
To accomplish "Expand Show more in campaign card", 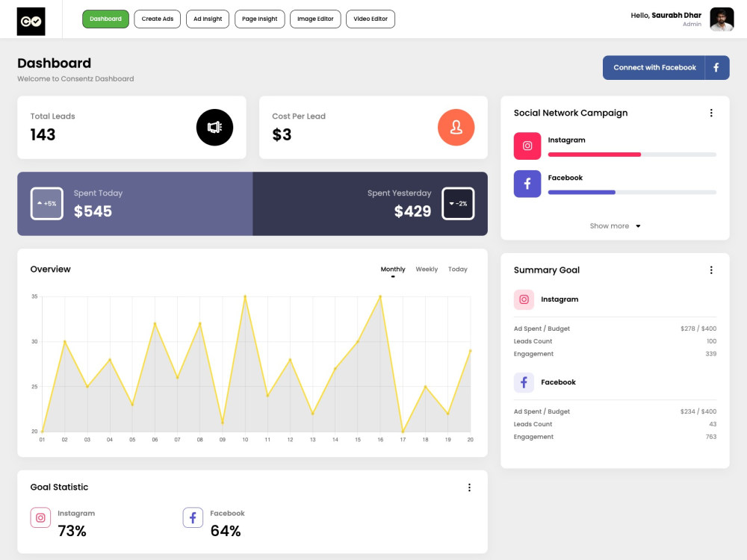I will point(615,226).
